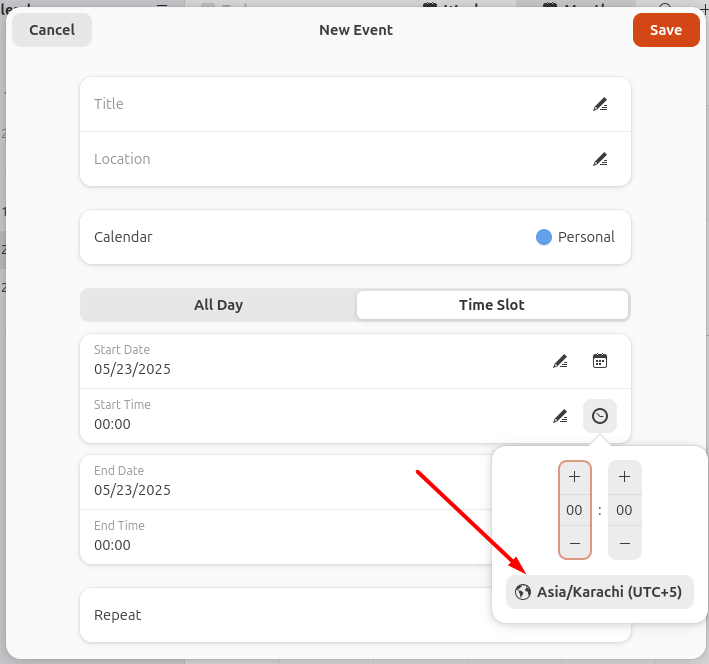Decrease hours with the minus button

[574, 542]
